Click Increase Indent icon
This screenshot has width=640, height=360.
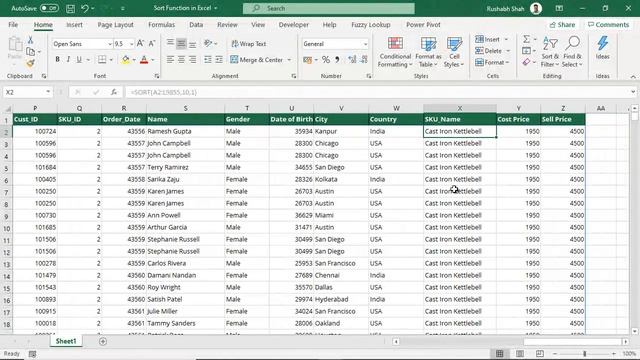coord(219,60)
